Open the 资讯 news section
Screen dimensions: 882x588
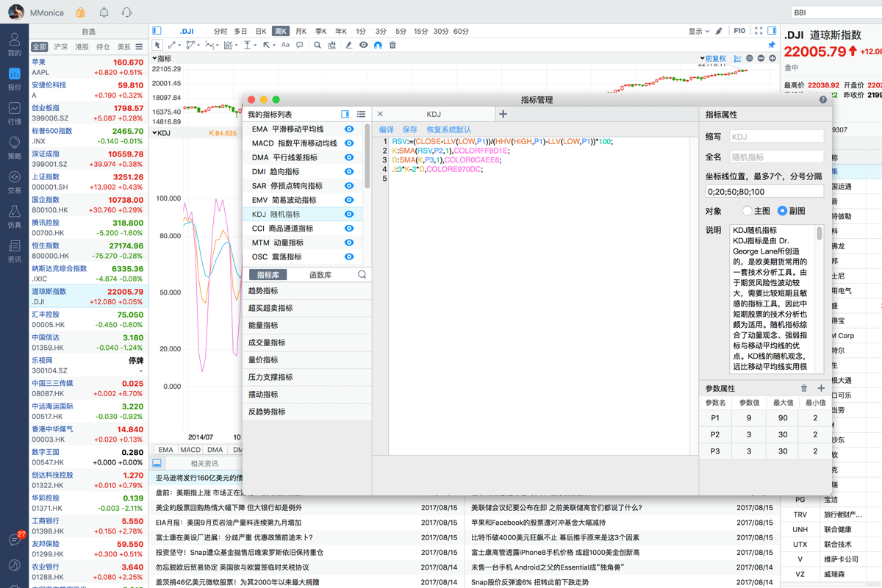tap(14, 251)
